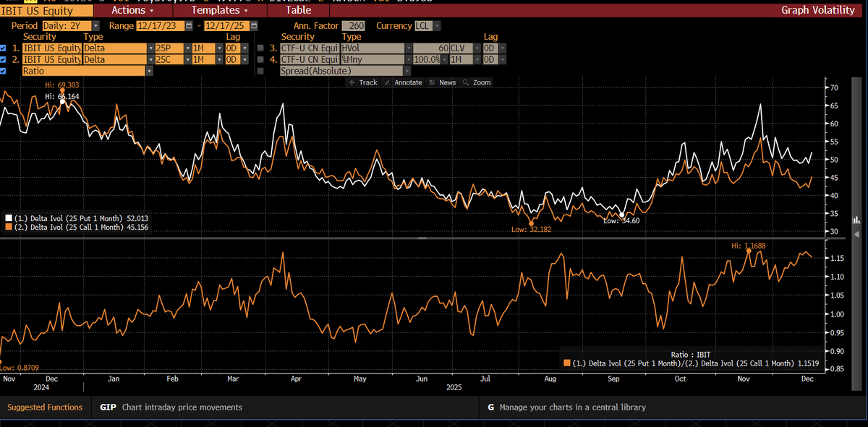Open GIP Chart intraday price movements

171,407
